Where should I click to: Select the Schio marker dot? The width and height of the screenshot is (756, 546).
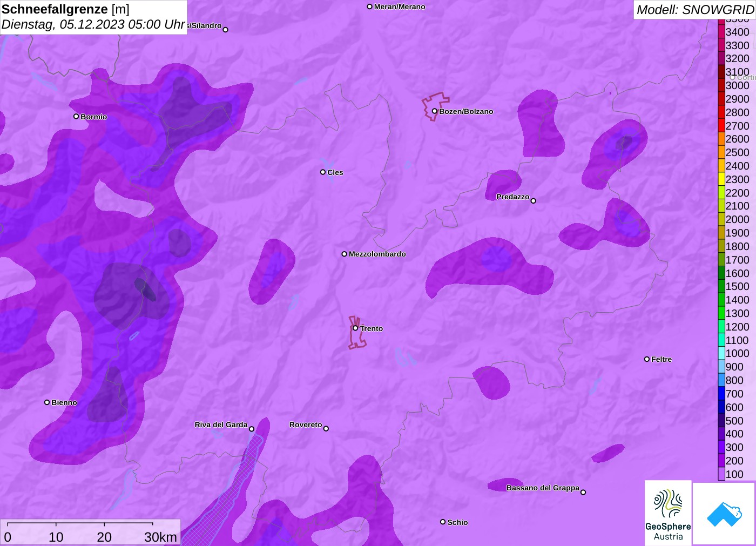pyautogui.click(x=443, y=522)
